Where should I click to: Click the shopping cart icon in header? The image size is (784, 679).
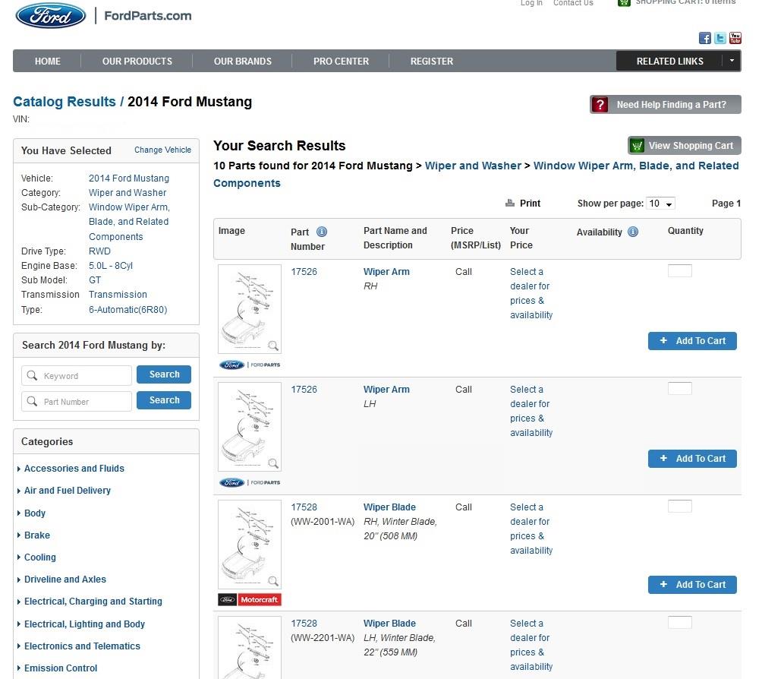click(624, 2)
